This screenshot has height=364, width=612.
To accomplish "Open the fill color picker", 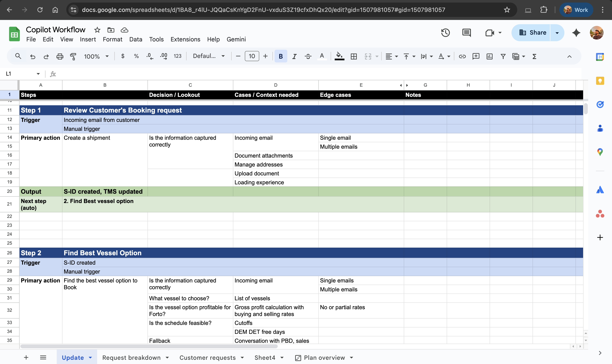I will pos(339,56).
